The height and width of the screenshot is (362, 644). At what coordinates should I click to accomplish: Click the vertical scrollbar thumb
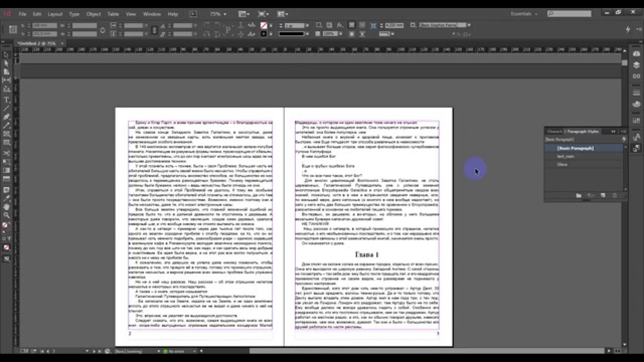624,63
